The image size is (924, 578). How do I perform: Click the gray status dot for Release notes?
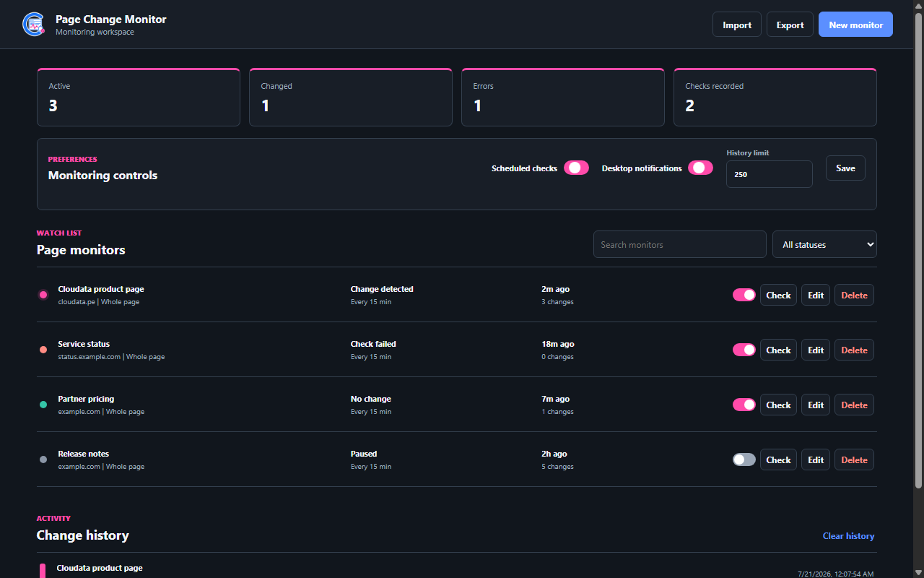point(43,460)
